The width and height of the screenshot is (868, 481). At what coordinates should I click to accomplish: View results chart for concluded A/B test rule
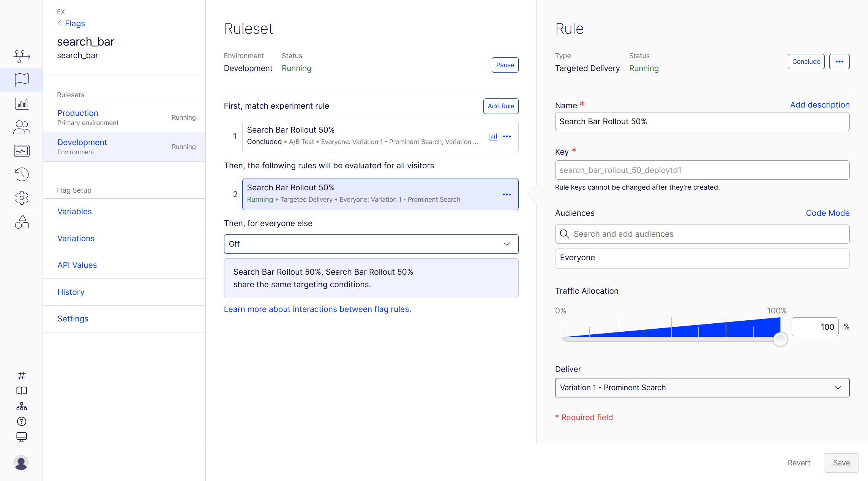(493, 136)
